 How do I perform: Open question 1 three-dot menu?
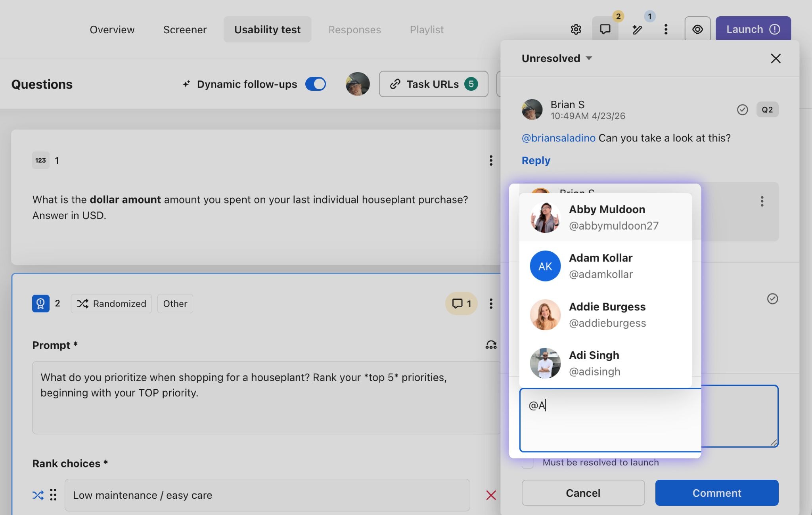491,161
